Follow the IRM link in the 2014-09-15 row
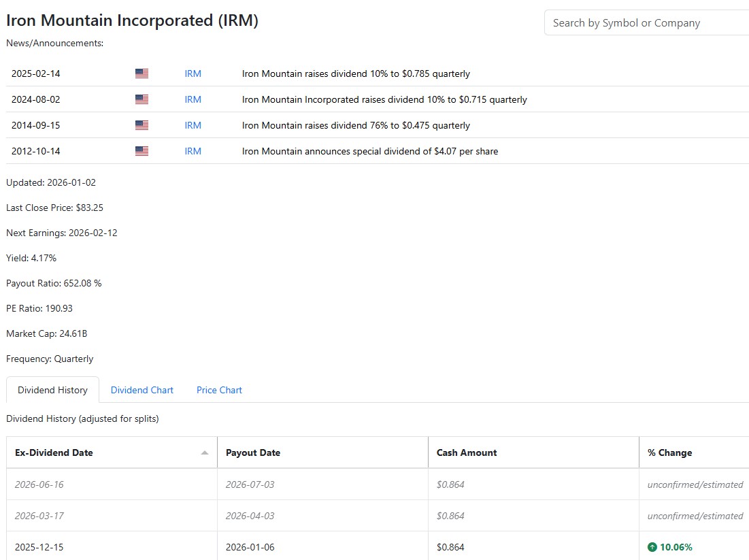749x560 pixels. click(x=193, y=125)
